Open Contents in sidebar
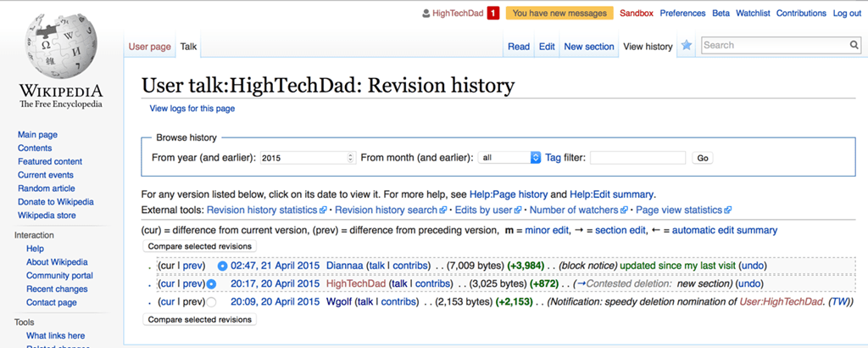The height and width of the screenshot is (348, 868). pos(35,148)
